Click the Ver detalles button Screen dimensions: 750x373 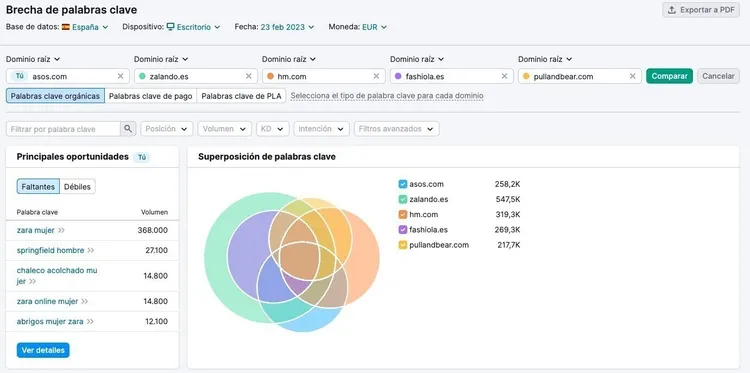43,350
